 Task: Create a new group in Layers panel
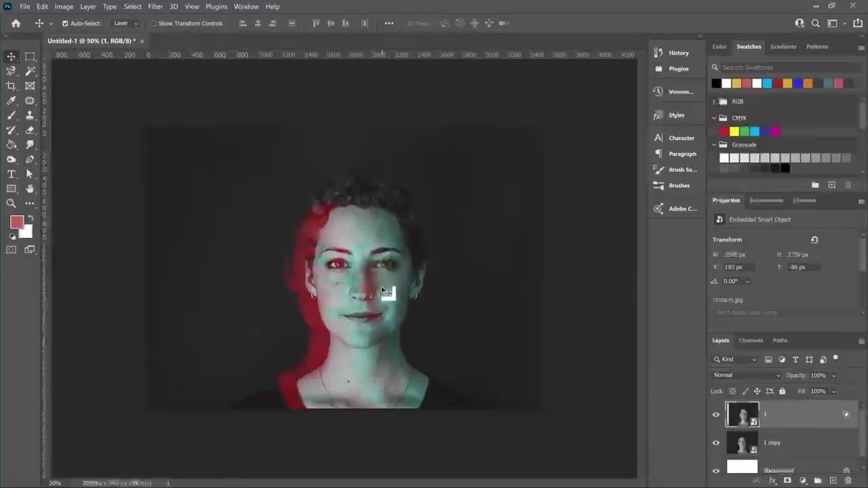818,481
